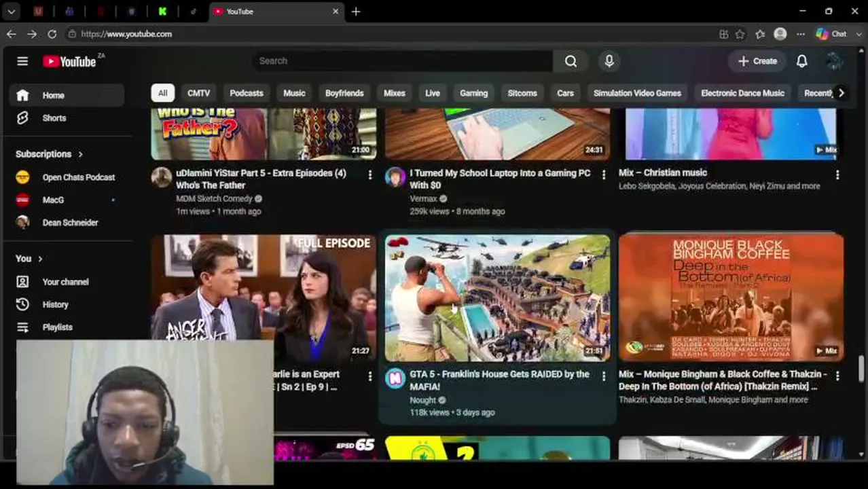868x489 pixels.
Task: Open options for Mix – Christian music
Action: click(837, 175)
